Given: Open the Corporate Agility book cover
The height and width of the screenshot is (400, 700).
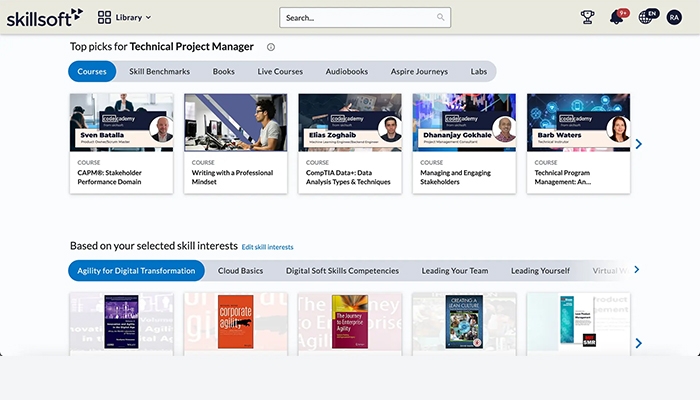Looking at the screenshot, I should click(x=236, y=322).
